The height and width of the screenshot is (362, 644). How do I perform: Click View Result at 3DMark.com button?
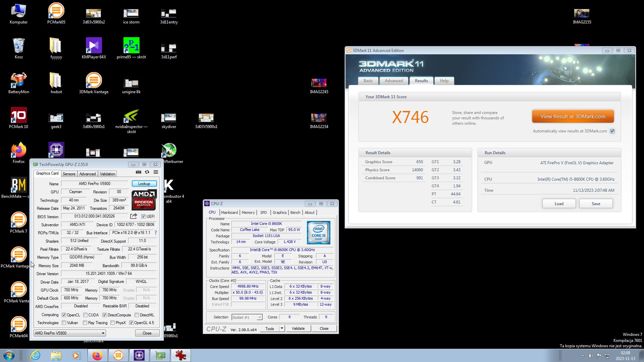573,117
